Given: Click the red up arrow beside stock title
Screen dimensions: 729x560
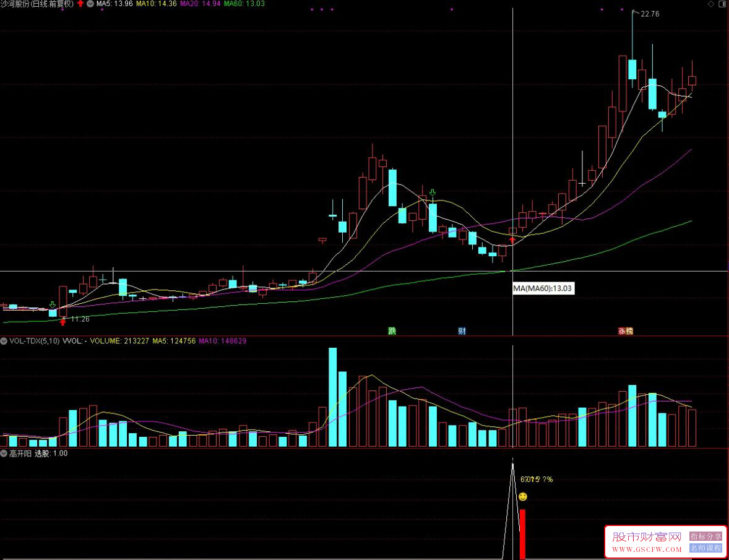Looking at the screenshot, I should 80,4.
